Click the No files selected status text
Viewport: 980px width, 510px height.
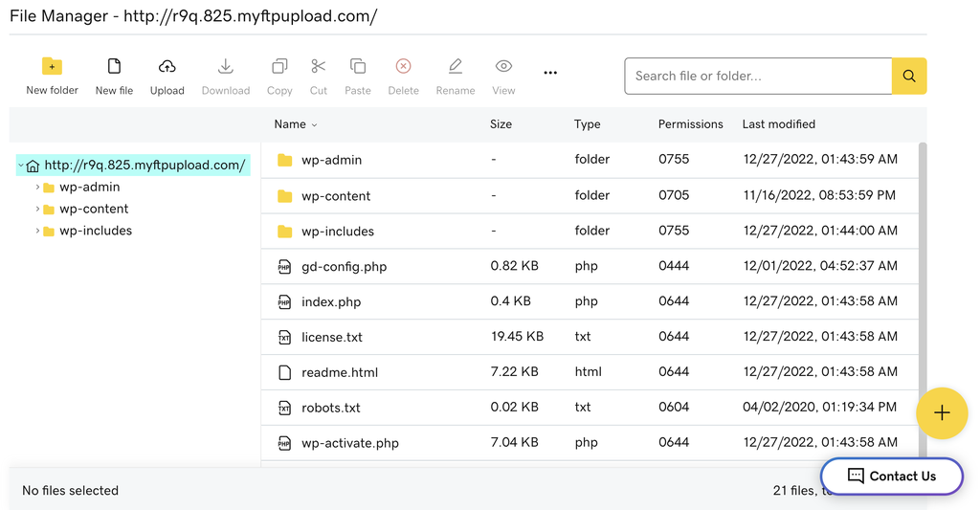70,491
